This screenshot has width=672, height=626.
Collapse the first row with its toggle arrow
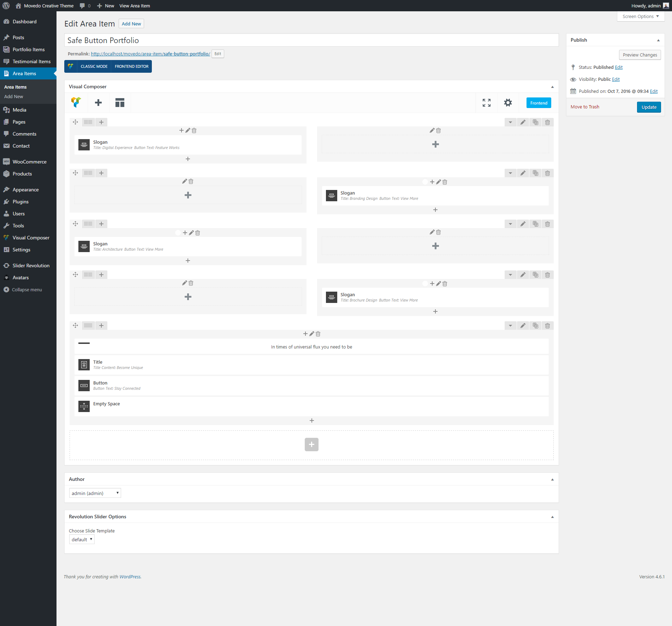point(510,122)
